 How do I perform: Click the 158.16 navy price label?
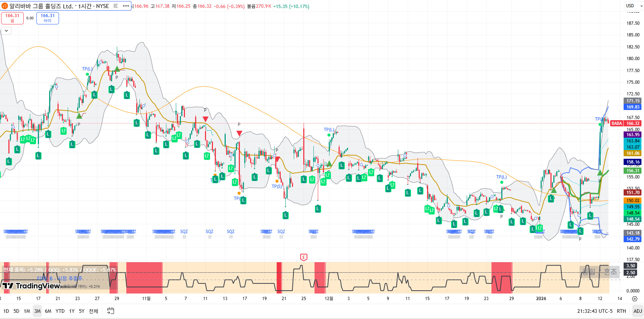tap(633, 162)
